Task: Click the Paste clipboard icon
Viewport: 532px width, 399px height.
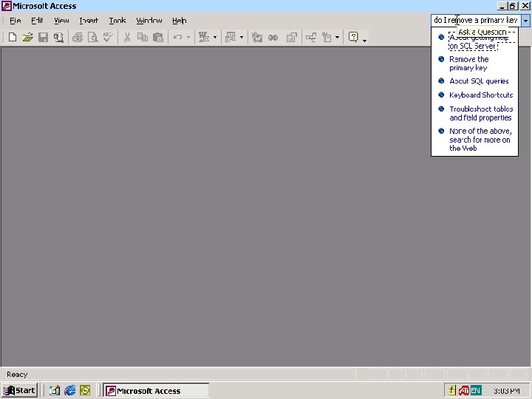Action: coord(158,37)
